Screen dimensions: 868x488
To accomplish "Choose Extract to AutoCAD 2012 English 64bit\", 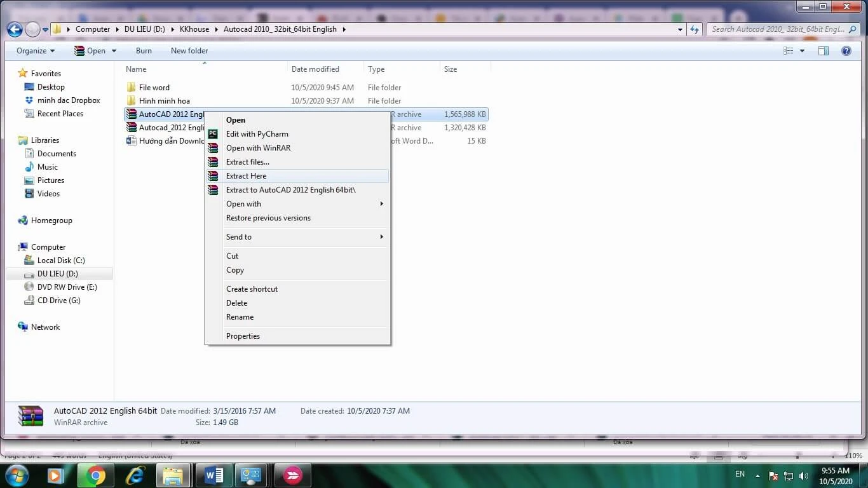I will (297, 190).
